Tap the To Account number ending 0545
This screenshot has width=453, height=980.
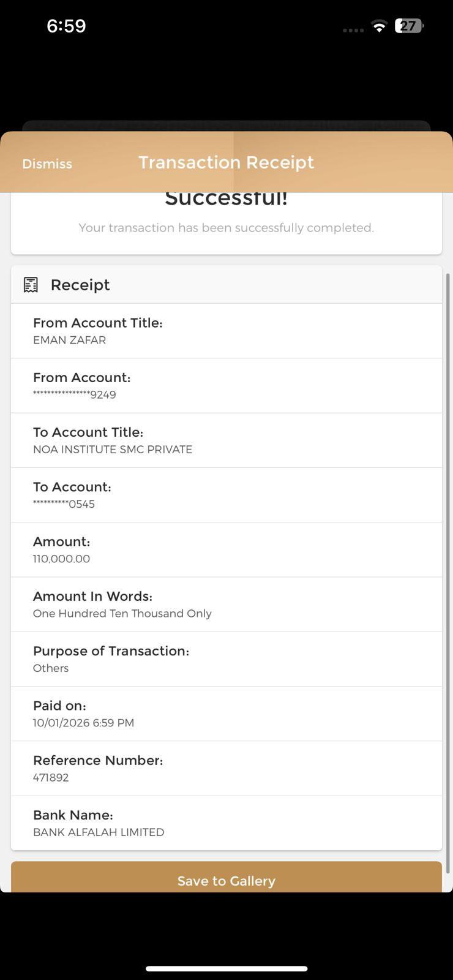[x=64, y=504]
